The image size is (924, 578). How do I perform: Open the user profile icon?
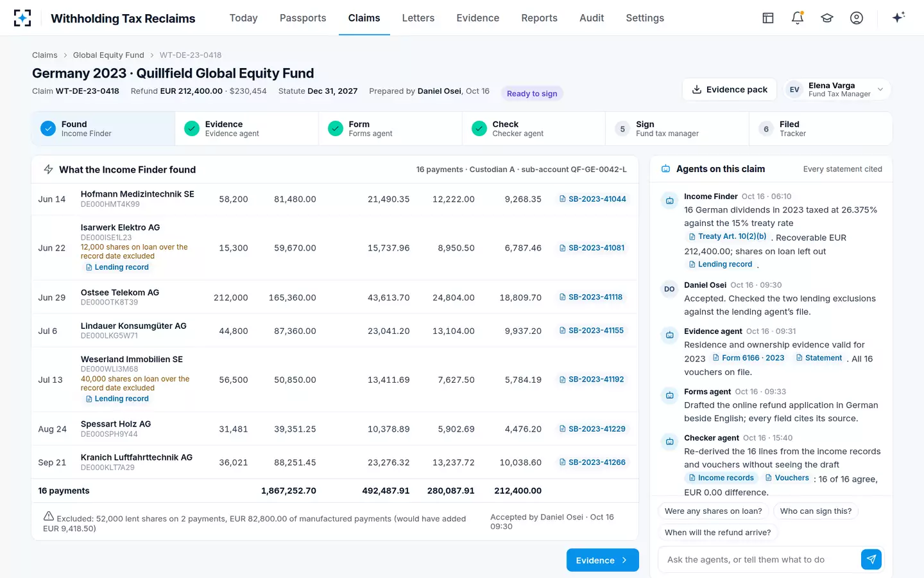pyautogui.click(x=857, y=18)
